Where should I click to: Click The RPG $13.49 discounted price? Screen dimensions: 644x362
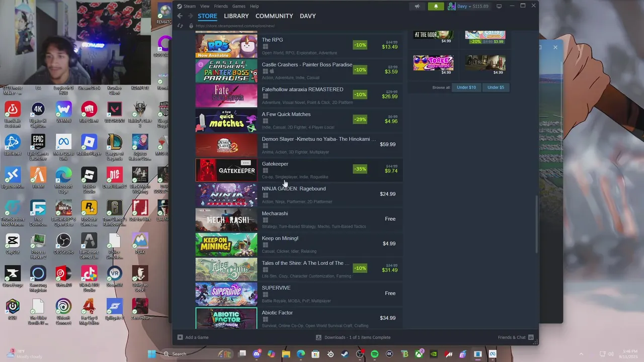coord(389,47)
